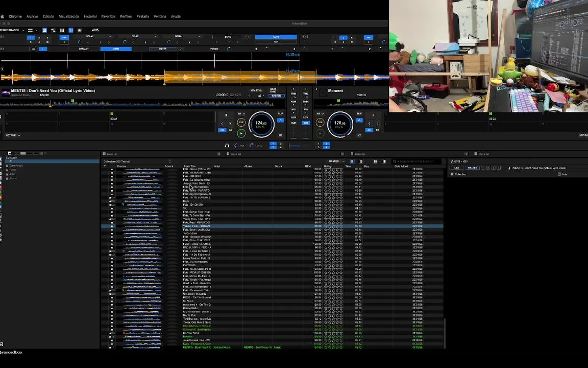This screenshot has height=368, width=588.
Task: Click beat jump right arrow on right deck
Action: [x=377, y=123]
